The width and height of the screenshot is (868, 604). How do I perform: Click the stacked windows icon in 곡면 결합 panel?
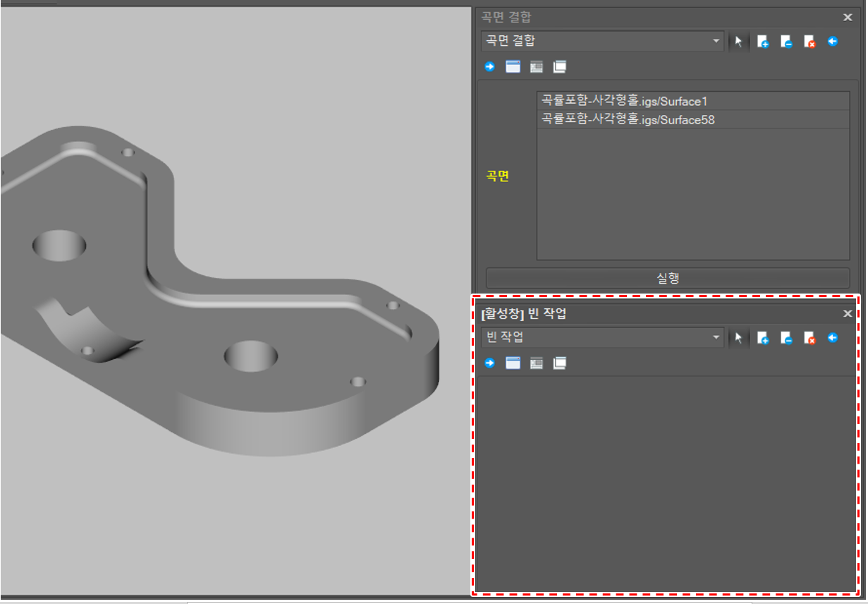point(560,67)
